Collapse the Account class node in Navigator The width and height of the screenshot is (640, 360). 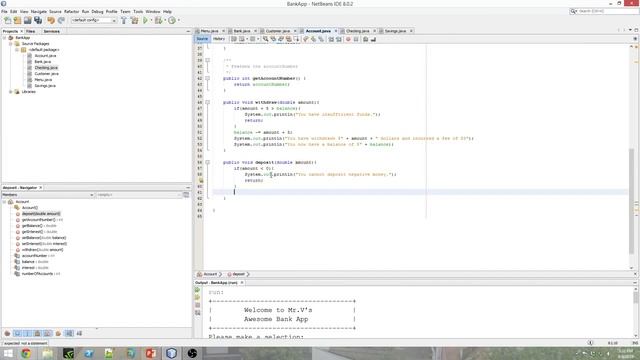[x=4, y=202]
